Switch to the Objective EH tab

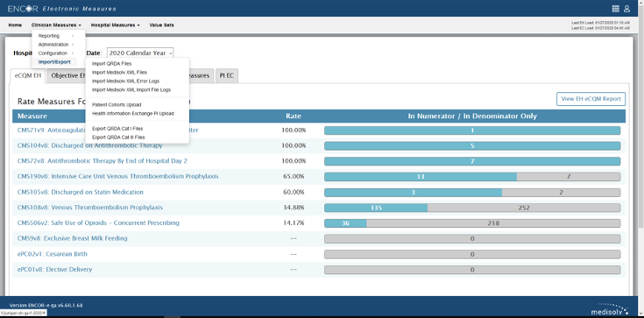coord(67,76)
